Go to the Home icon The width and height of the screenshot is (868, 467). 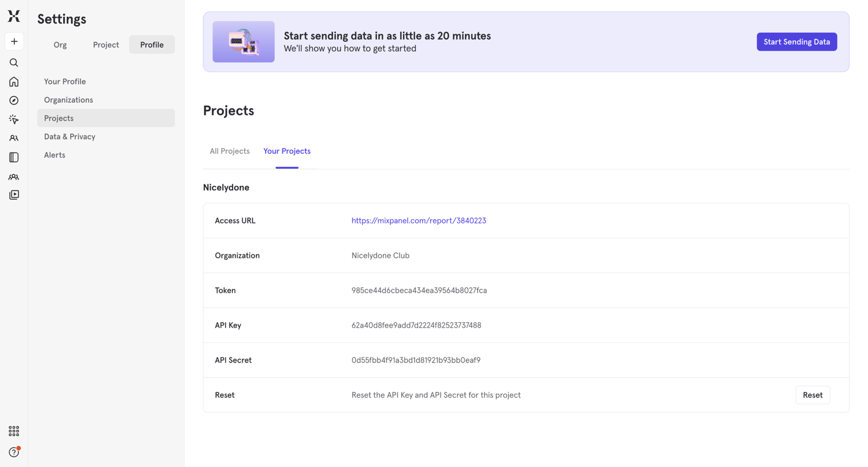coord(14,81)
